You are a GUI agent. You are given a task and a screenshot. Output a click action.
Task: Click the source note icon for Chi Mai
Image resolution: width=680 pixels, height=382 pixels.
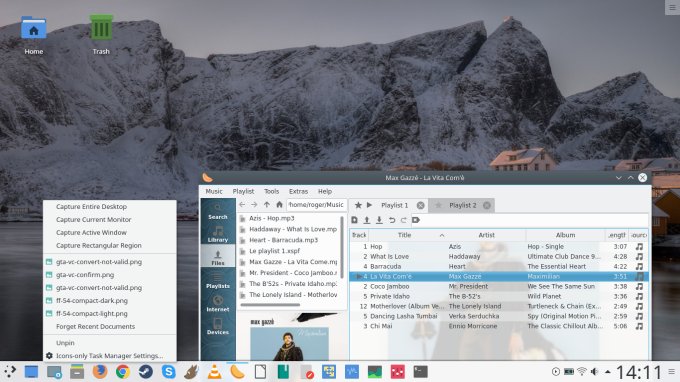(x=639, y=326)
